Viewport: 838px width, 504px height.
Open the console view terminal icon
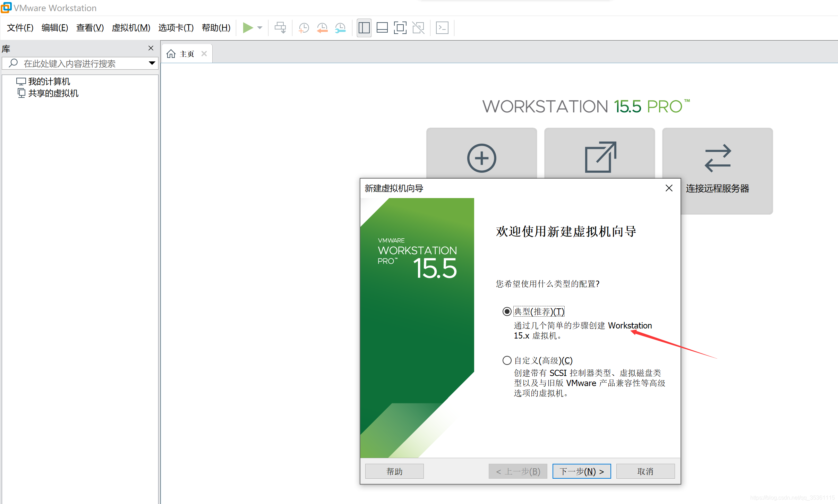point(442,28)
